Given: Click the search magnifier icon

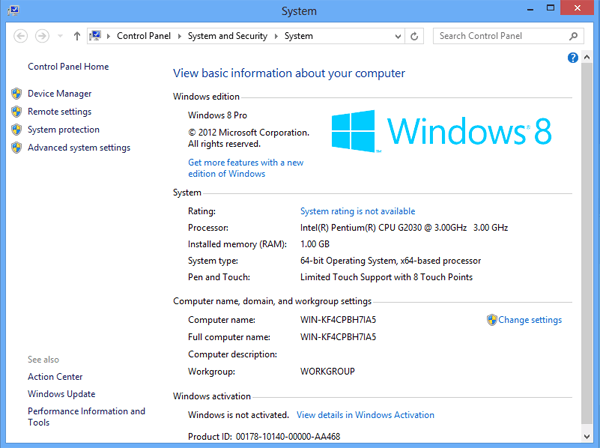Looking at the screenshot, I should (573, 36).
